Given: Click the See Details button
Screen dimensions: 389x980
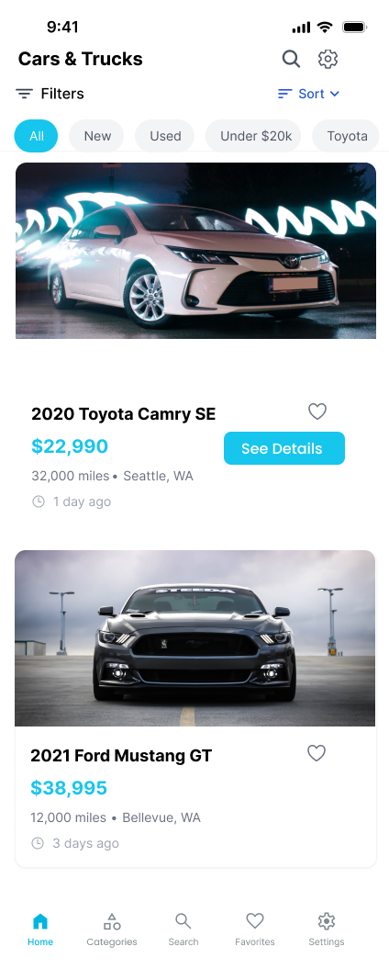Looking at the screenshot, I should point(284,448).
